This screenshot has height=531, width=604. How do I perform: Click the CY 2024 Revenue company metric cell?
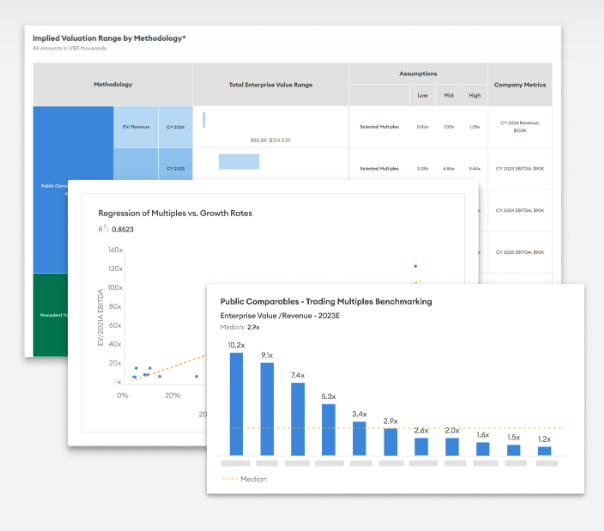pos(520,127)
